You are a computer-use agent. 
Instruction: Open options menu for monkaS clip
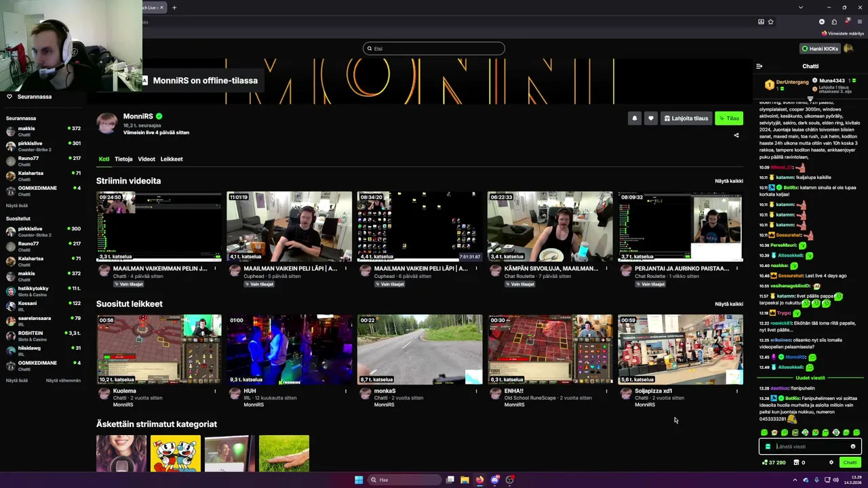pos(476,391)
